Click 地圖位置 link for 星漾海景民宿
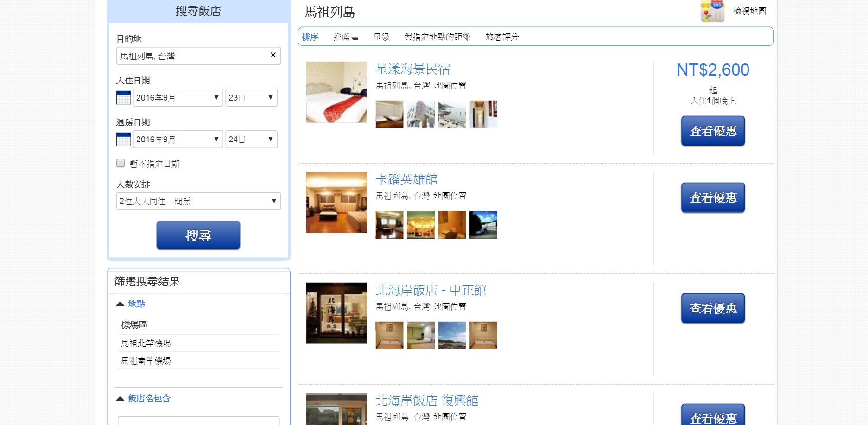The image size is (868, 425). (x=450, y=86)
